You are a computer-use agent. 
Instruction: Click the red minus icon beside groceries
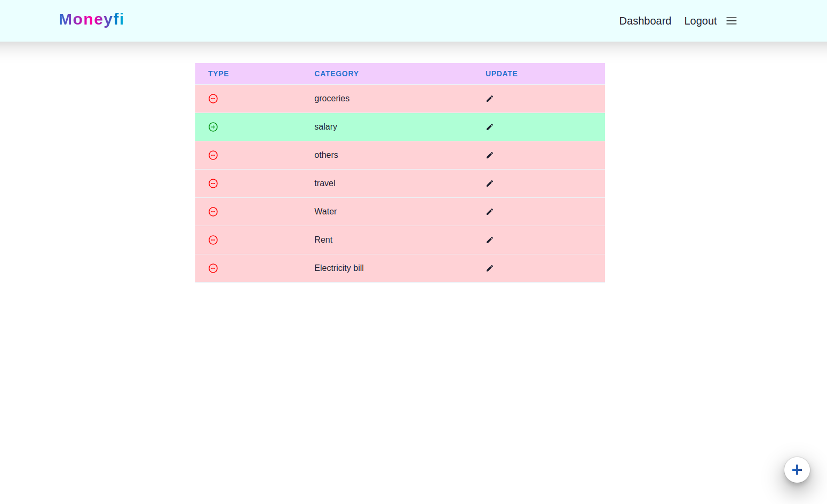[213, 99]
